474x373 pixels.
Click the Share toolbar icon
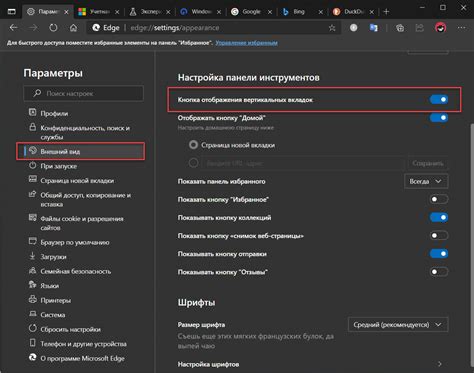[420, 28]
